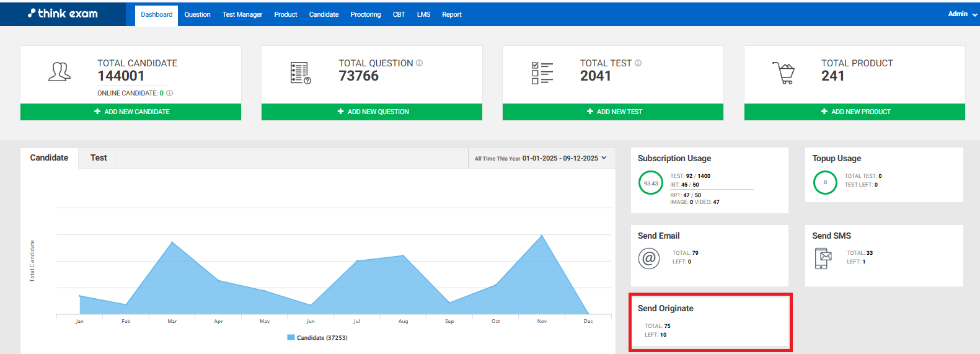Click the Send Email @ icon
Image resolution: width=980 pixels, height=354 pixels.
649,258
